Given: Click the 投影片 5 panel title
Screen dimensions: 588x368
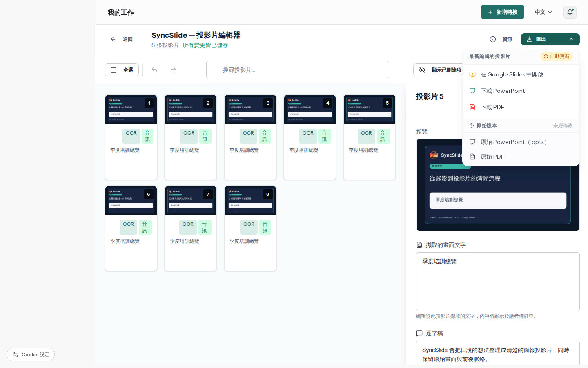Looking at the screenshot, I should tap(430, 96).
